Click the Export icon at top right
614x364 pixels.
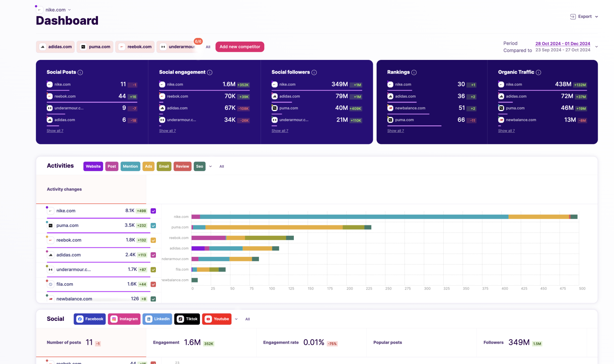[573, 16]
